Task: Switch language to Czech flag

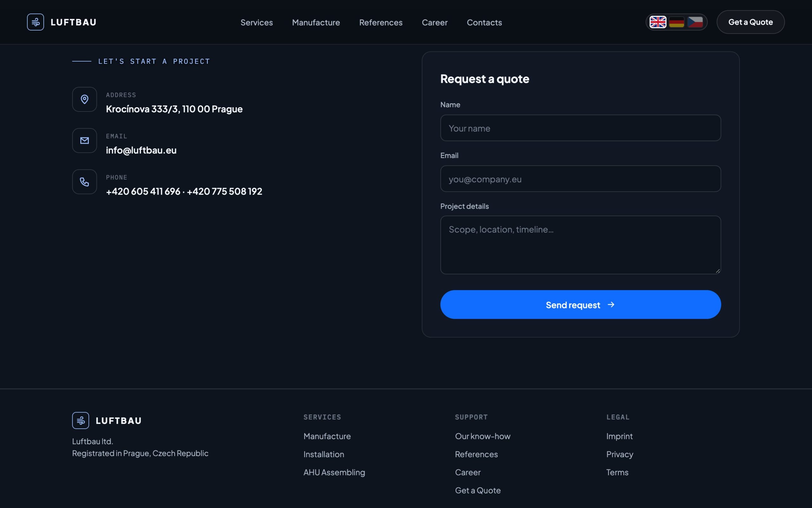Action: tap(695, 22)
